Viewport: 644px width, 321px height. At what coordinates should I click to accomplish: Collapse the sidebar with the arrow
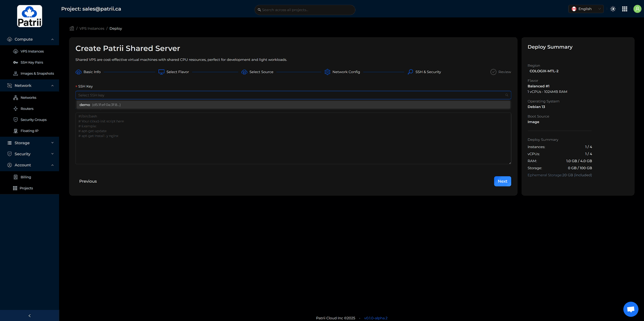tap(30, 316)
